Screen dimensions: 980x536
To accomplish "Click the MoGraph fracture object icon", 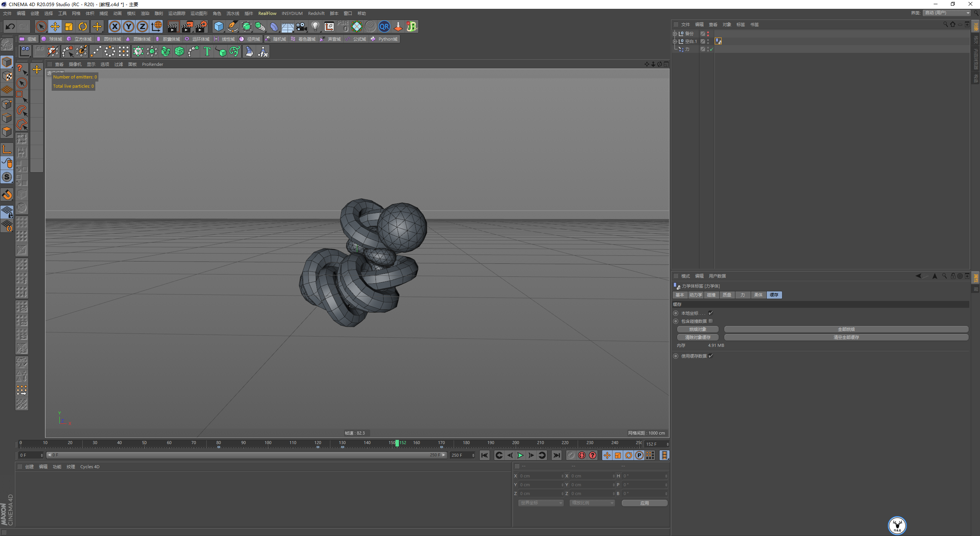I will 166,51.
